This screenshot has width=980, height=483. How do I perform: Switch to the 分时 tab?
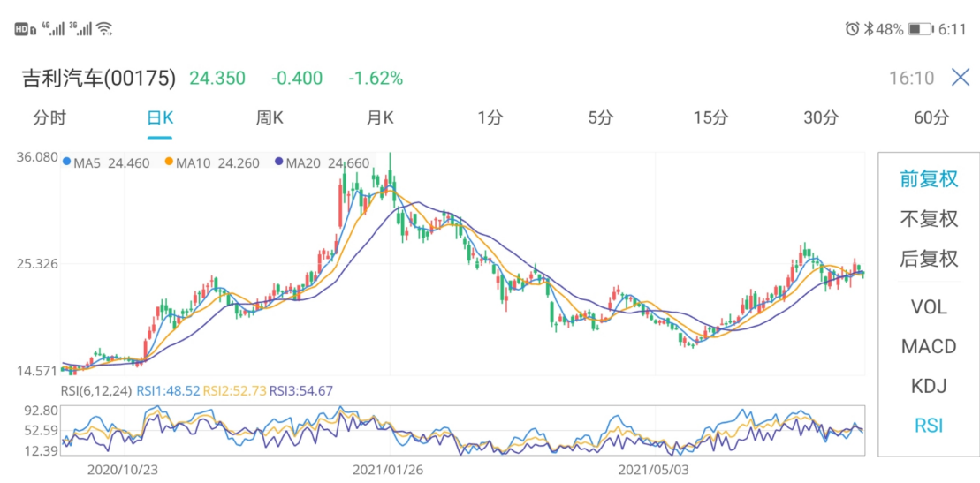[x=49, y=117]
